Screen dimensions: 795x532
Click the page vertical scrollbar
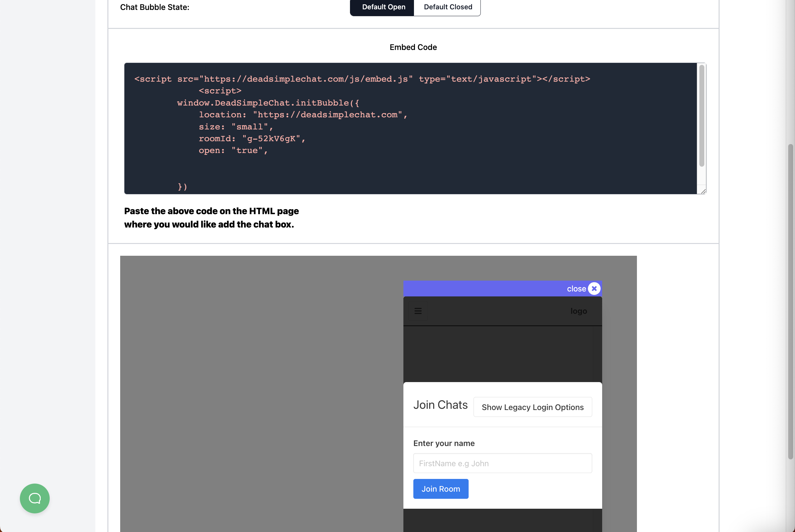(x=790, y=302)
